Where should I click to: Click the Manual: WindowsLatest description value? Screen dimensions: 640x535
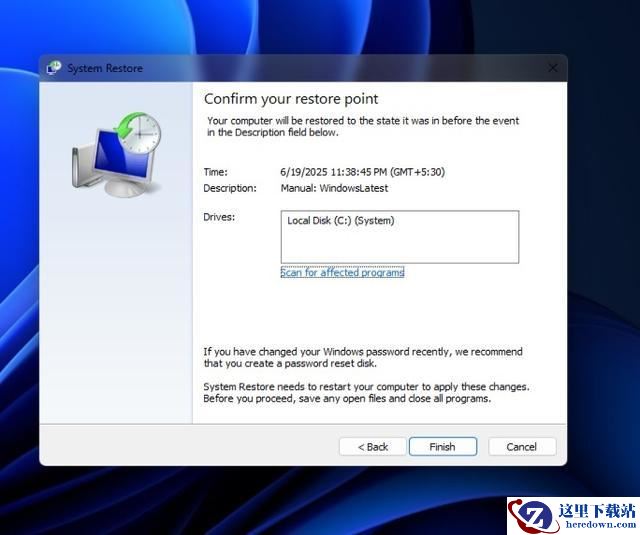point(334,188)
